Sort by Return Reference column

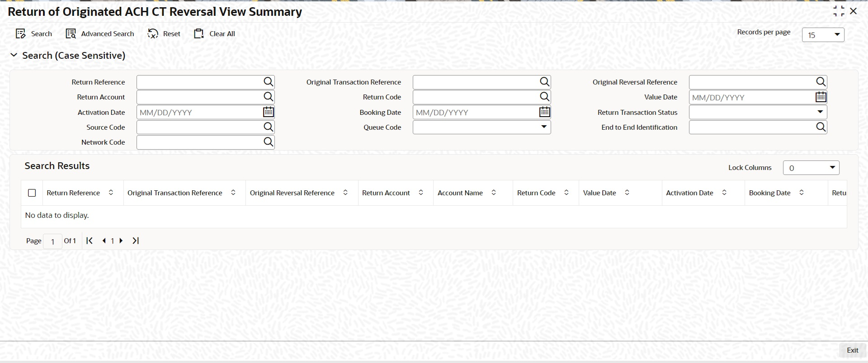click(111, 193)
